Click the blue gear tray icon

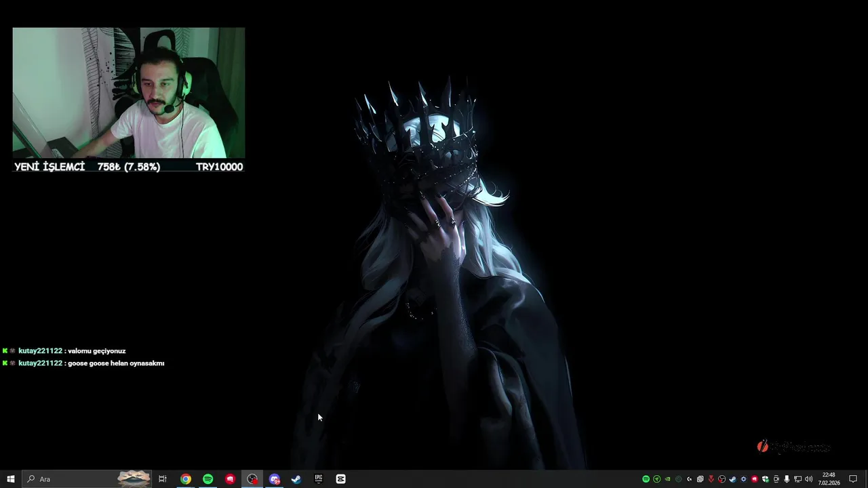744,479
